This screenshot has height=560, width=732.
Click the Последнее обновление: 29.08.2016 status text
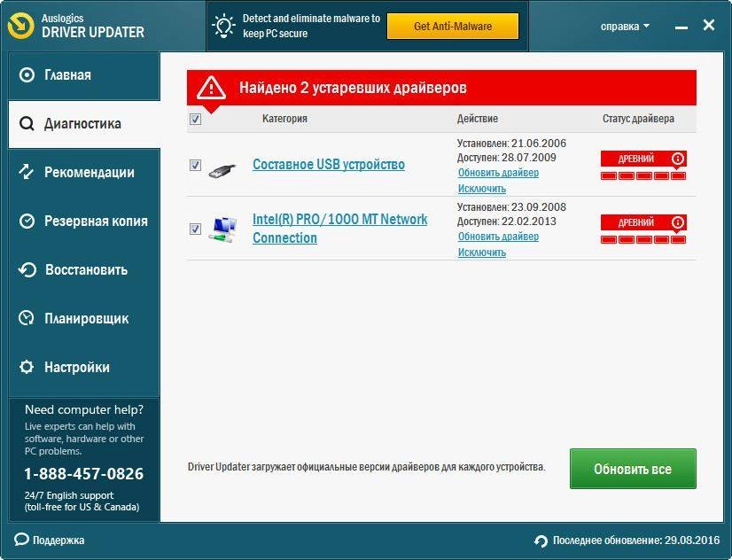[636, 541]
